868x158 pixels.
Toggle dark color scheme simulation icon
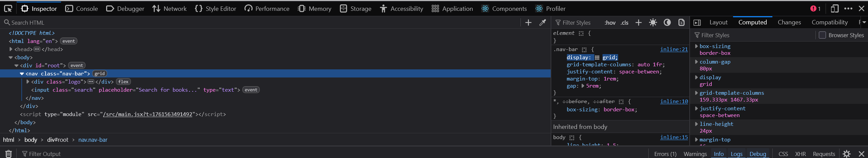pyautogui.click(x=667, y=23)
